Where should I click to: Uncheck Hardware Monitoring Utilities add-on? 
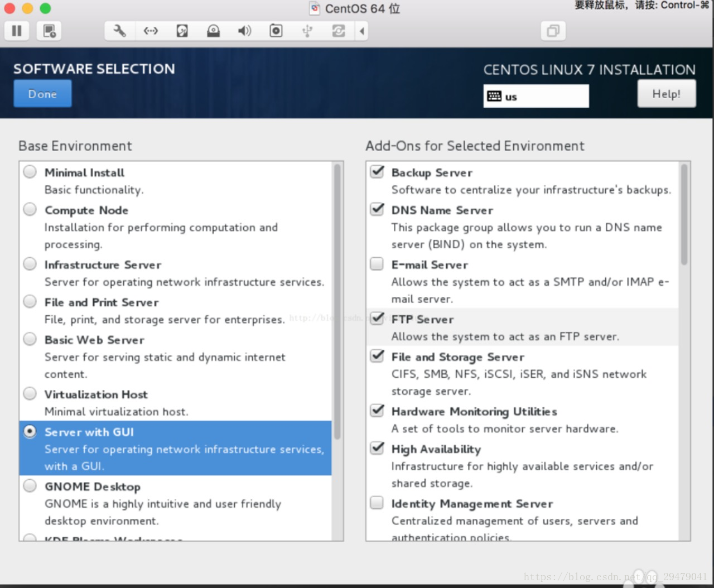[x=378, y=410]
